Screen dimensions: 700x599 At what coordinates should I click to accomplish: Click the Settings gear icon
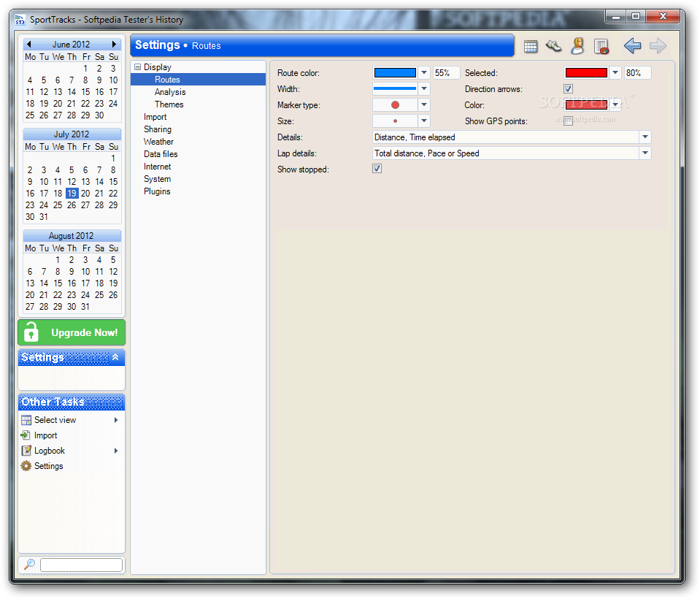(x=26, y=466)
